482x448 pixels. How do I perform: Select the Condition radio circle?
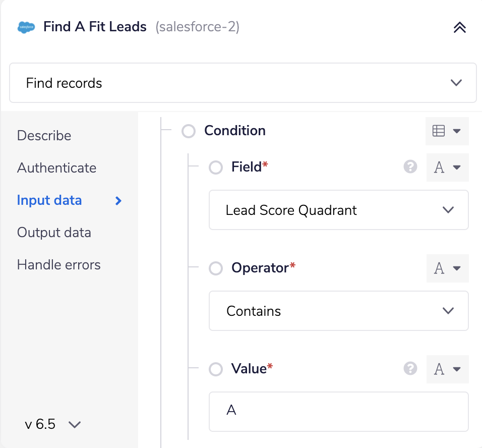coord(189,131)
